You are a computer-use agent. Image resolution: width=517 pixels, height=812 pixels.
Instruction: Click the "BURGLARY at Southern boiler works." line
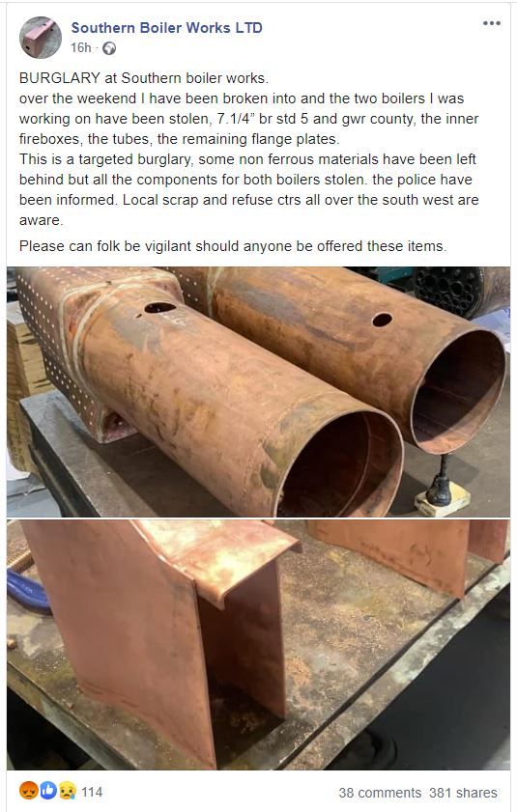144,78
